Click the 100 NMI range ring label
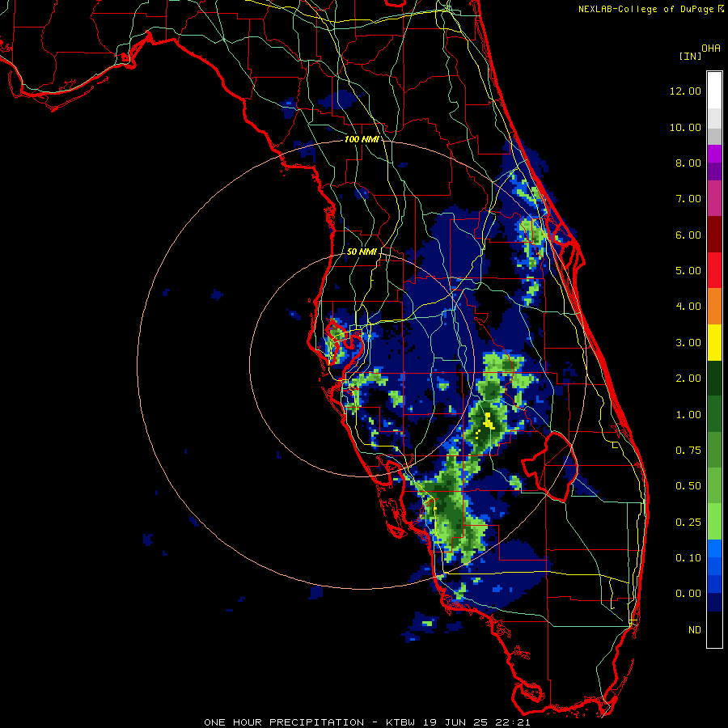 [x=362, y=139]
